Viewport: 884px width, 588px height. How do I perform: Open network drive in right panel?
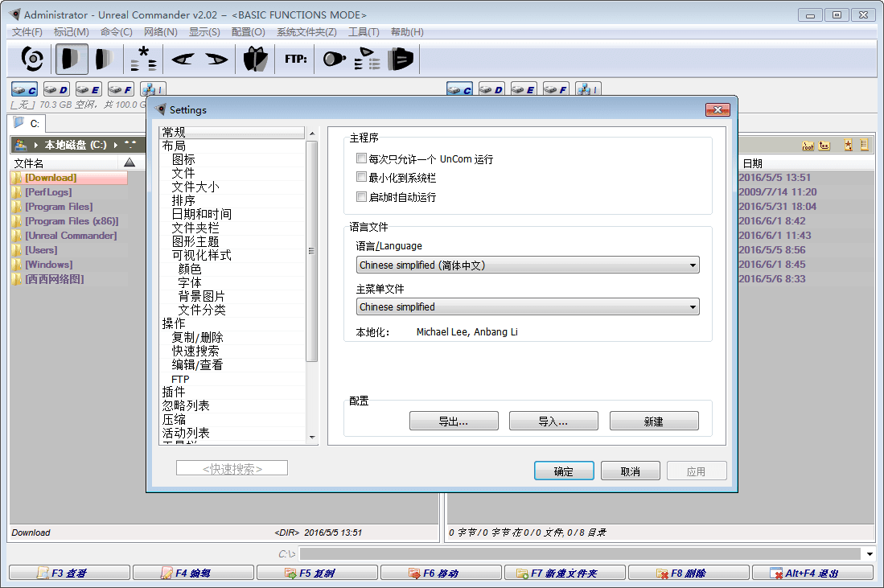coord(588,89)
